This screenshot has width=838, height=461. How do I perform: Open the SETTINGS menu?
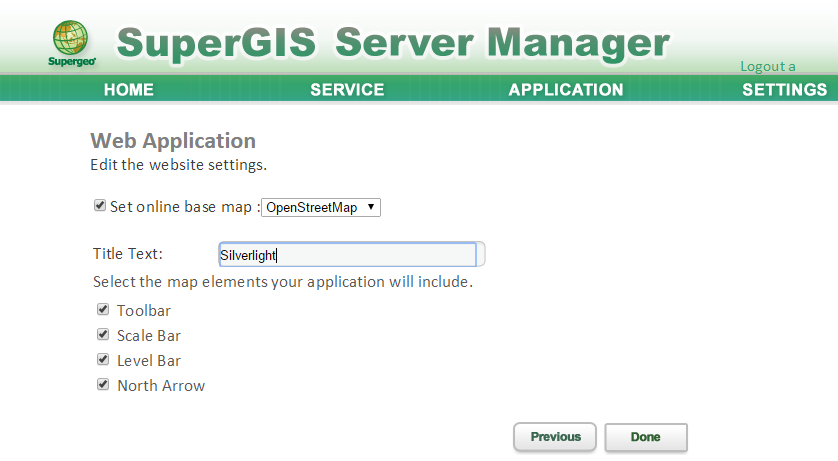point(784,89)
